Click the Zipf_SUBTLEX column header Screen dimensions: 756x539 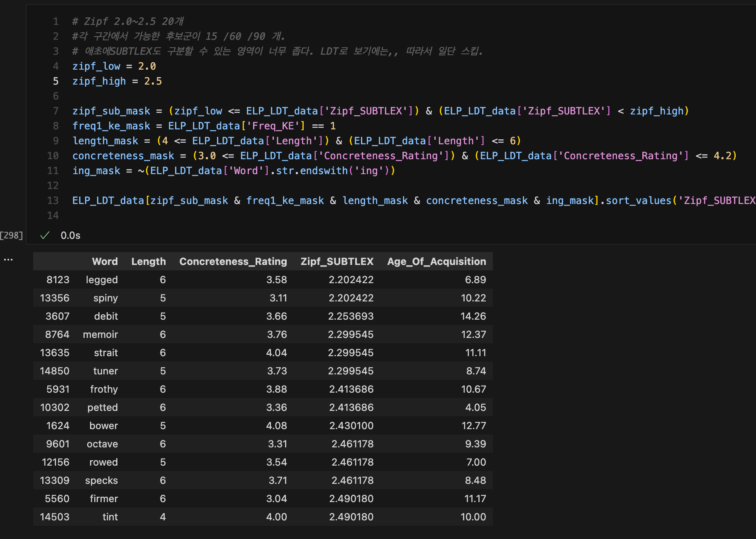[337, 262]
